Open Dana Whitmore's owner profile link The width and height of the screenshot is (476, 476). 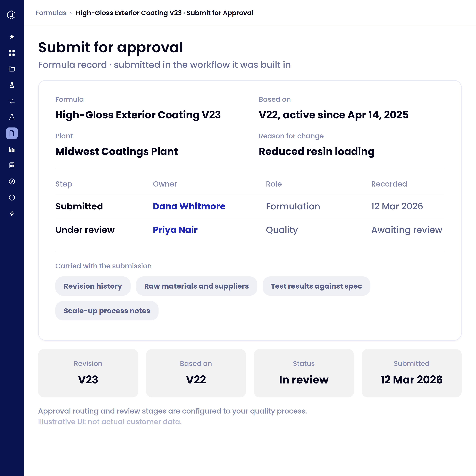coord(189,206)
